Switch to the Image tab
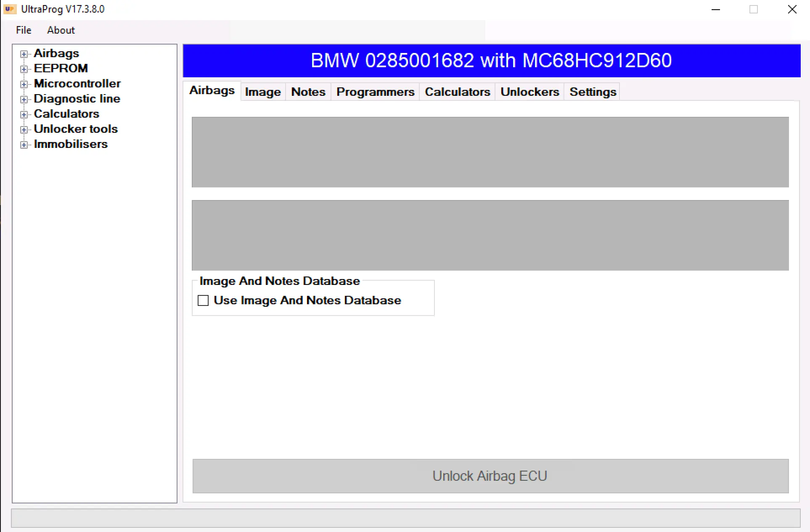The image size is (810, 532). (262, 92)
